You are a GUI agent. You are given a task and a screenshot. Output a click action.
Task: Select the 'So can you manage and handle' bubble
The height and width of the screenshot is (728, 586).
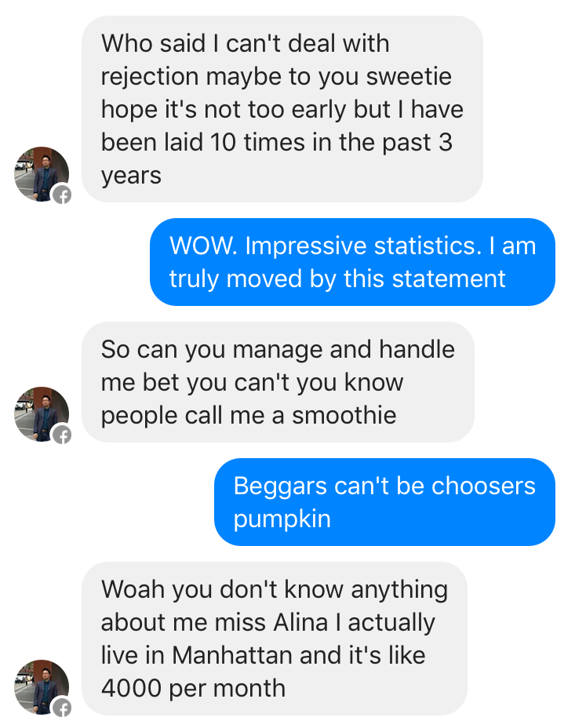tap(278, 382)
